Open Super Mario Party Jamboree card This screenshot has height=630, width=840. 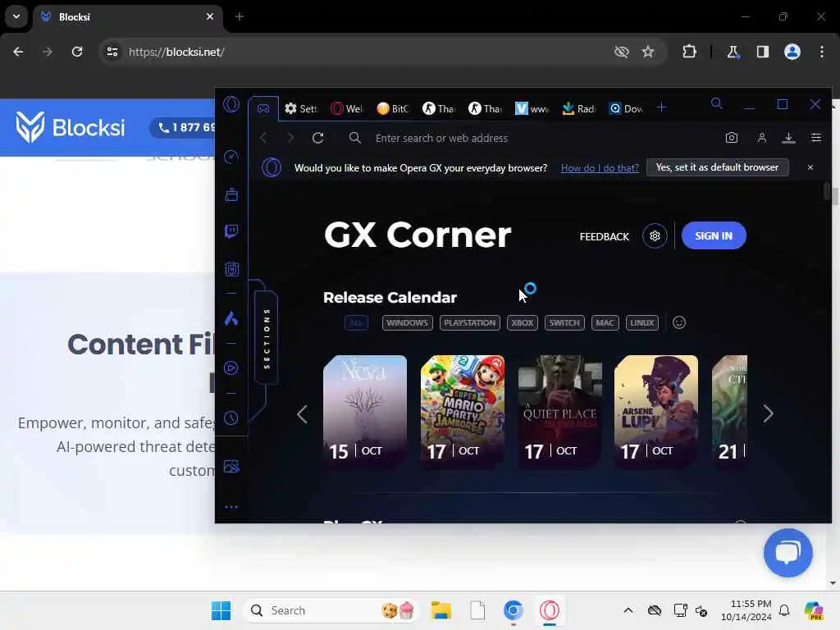(x=463, y=412)
